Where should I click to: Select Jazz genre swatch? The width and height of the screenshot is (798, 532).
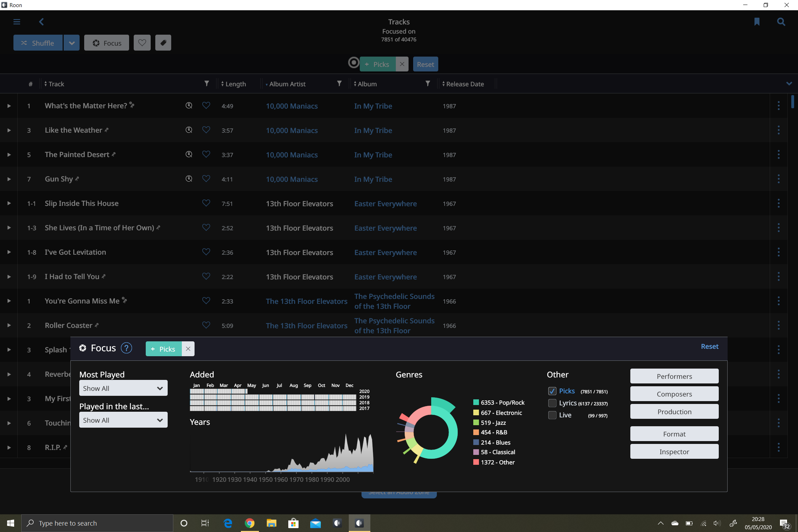click(476, 422)
